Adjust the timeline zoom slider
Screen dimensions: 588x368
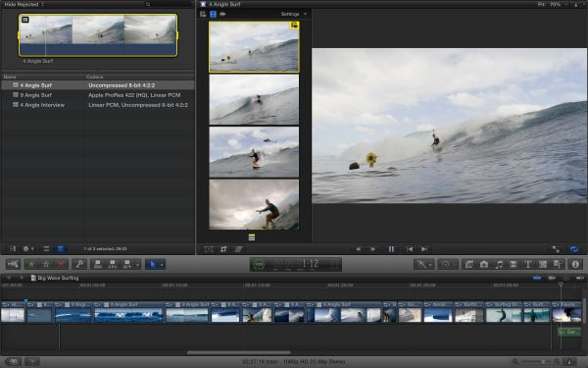(x=543, y=361)
